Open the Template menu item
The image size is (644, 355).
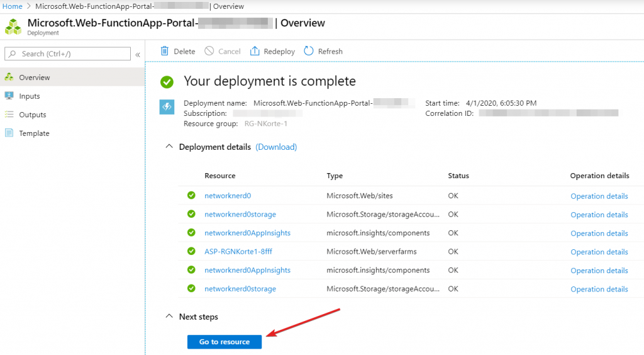click(x=72, y=133)
